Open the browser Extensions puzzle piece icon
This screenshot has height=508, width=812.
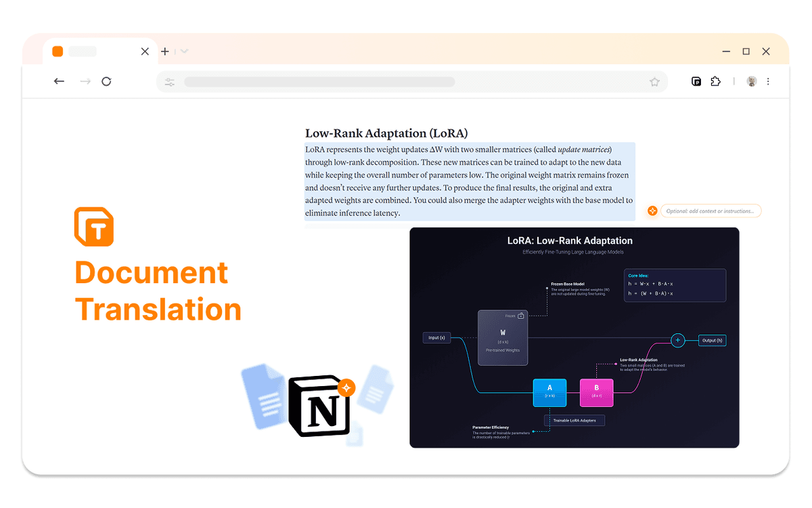point(716,81)
